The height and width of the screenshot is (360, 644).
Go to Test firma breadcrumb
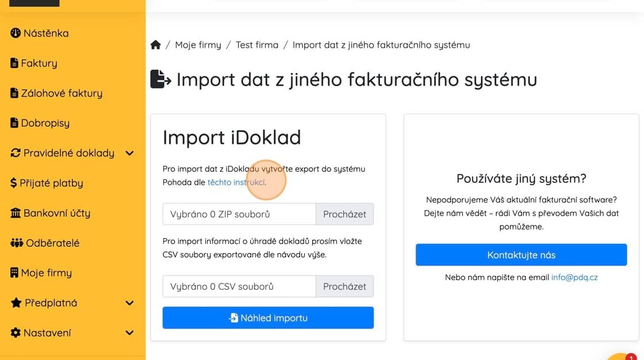(256, 45)
